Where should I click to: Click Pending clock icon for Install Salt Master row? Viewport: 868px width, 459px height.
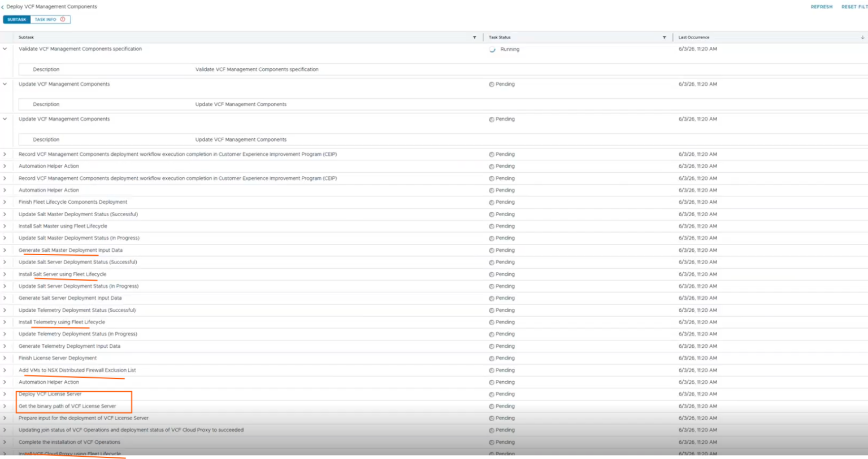coord(492,226)
